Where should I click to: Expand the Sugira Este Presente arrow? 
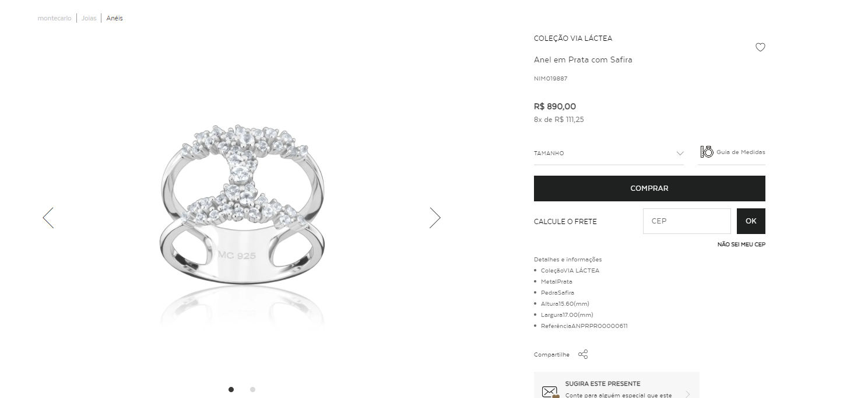(x=688, y=394)
